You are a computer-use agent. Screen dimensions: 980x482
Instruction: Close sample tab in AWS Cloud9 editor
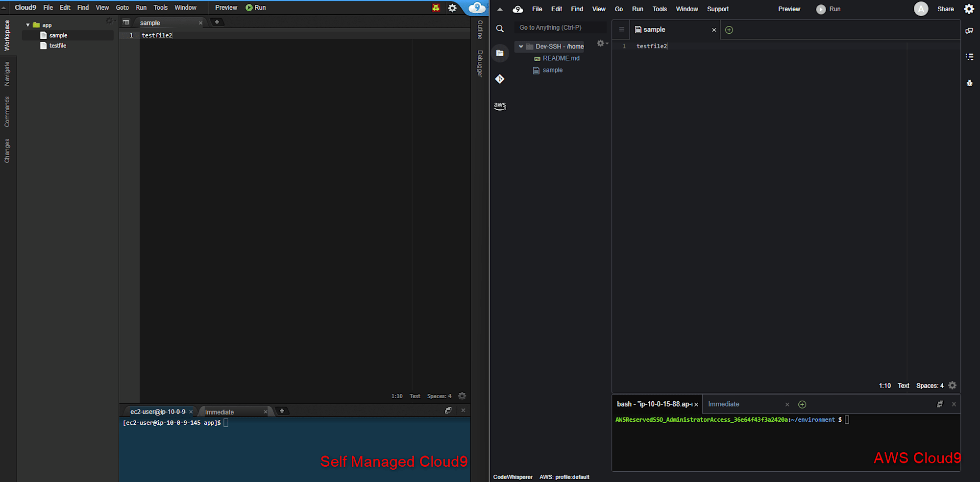point(714,30)
